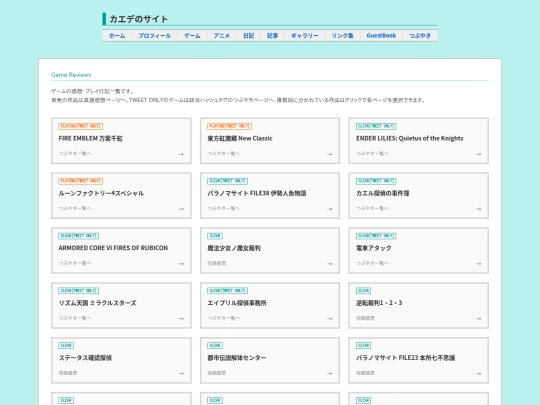
Task: Visit the GuestBook page
Action: pyautogui.click(x=381, y=35)
